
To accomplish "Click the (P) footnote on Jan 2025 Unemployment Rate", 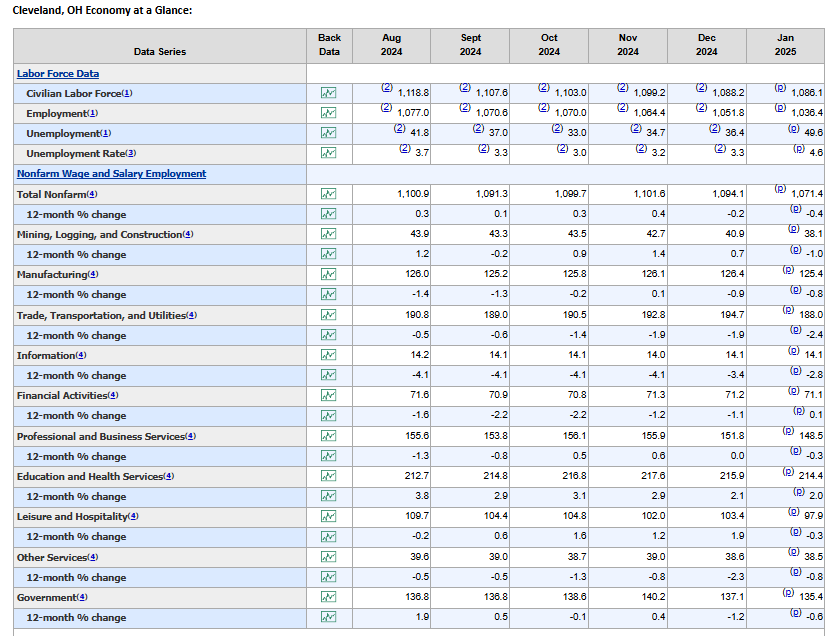I will (x=799, y=149).
